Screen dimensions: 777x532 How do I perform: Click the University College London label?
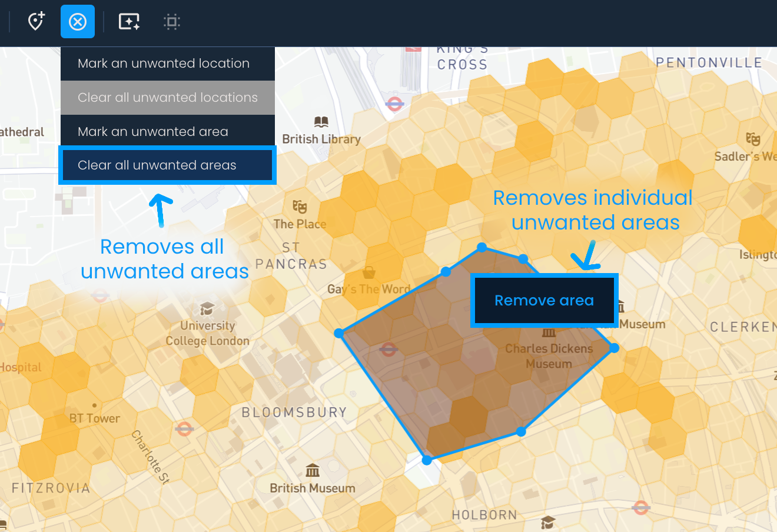tap(207, 333)
